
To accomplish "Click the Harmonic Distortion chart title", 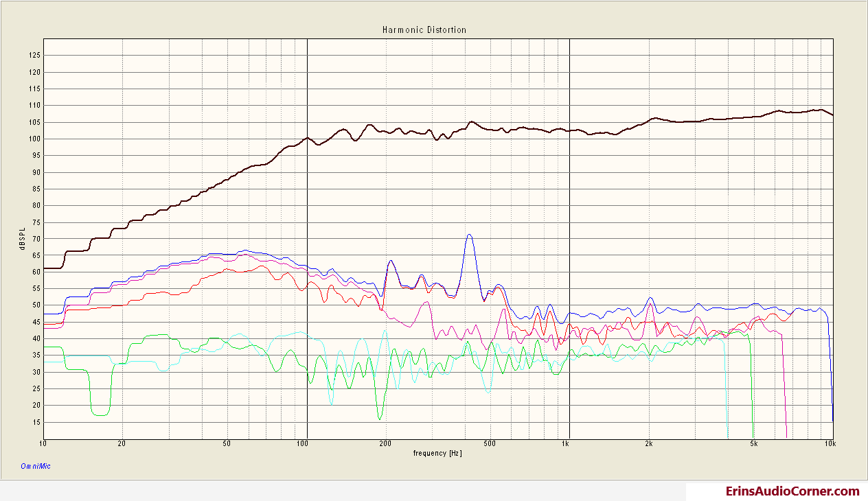I will coord(424,30).
